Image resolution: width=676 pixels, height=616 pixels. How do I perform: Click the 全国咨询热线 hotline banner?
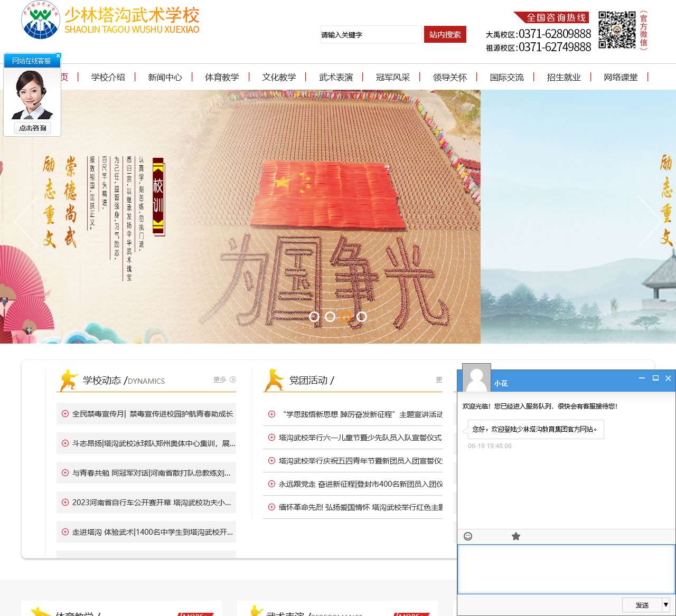551,17
